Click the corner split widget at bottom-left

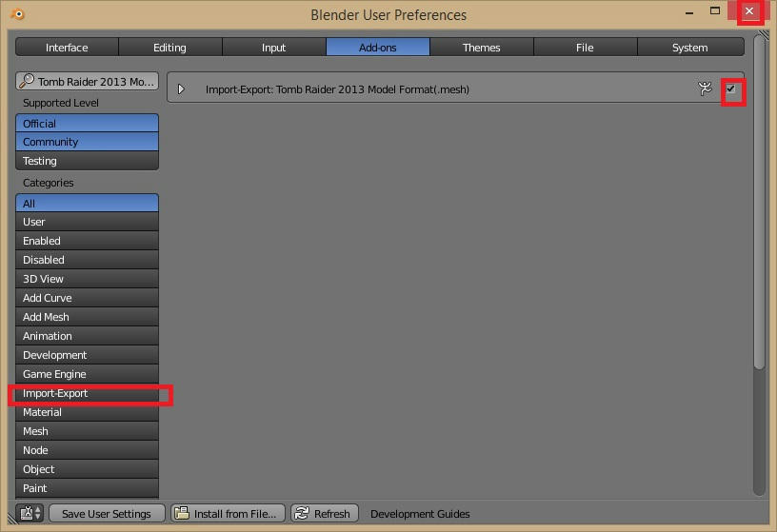(10, 518)
